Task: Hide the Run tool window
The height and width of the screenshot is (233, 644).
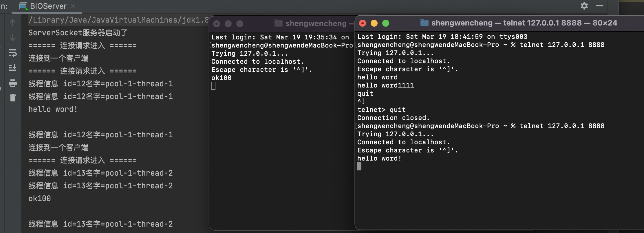Action: [599, 6]
